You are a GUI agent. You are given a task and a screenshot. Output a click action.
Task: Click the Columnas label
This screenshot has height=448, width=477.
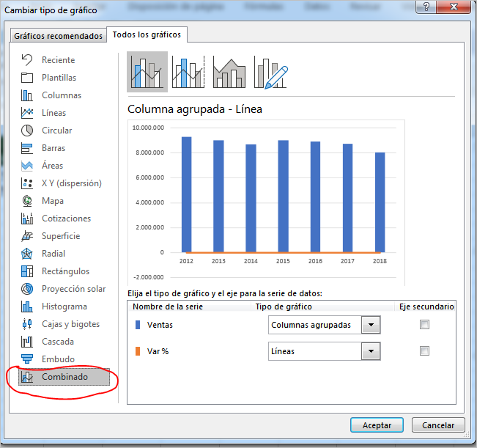(62, 95)
